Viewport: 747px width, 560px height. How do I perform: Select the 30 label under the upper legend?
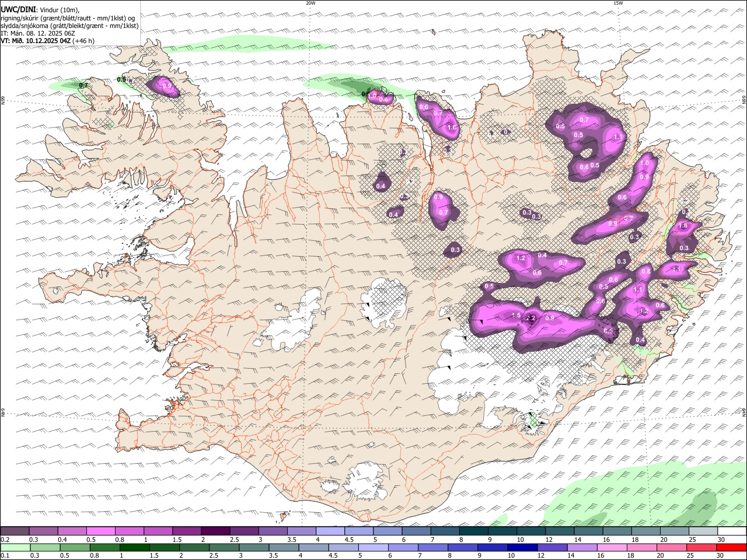(721, 540)
